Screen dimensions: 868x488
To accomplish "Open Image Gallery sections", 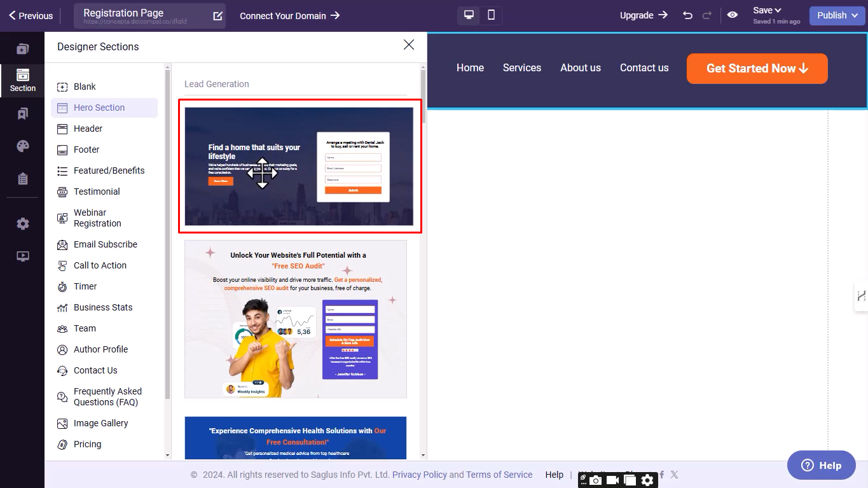I will 104,423.
